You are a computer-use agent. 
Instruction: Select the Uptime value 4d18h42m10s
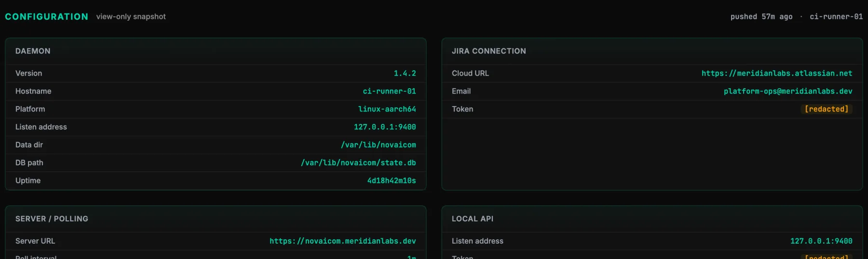coord(392,180)
